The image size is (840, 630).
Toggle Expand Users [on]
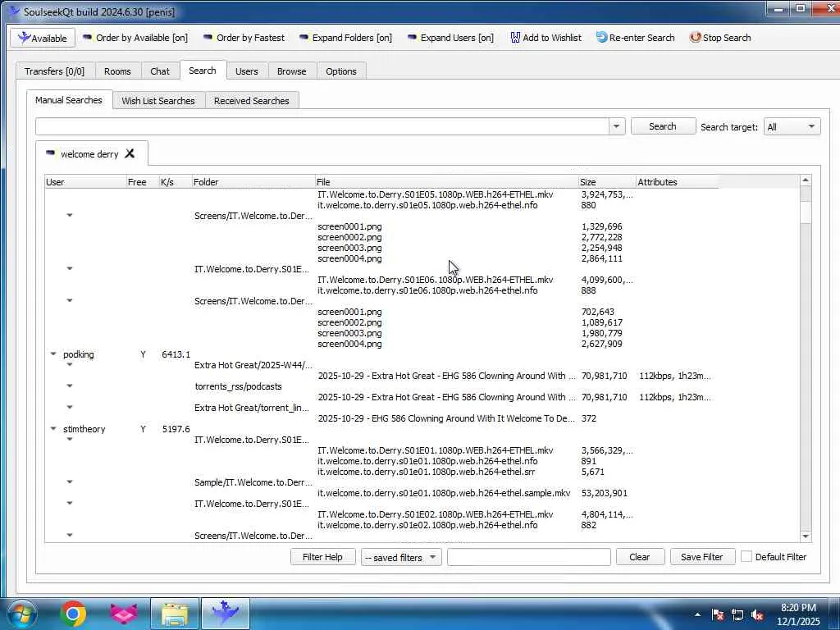pos(450,38)
